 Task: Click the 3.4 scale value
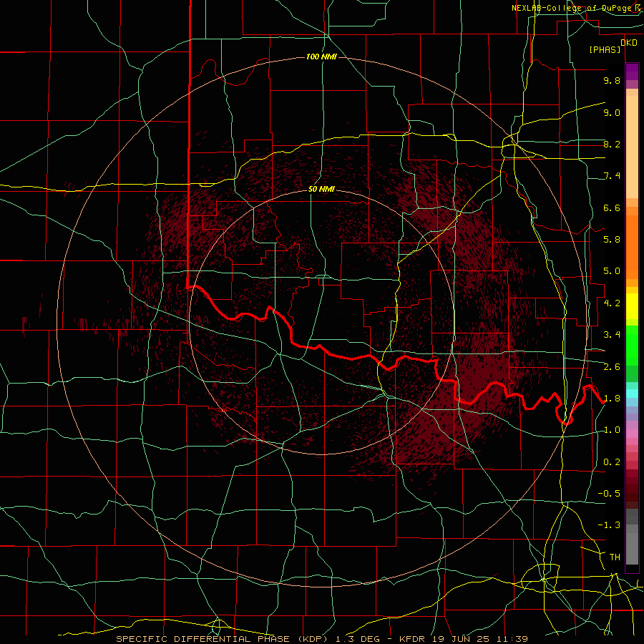[612, 335]
